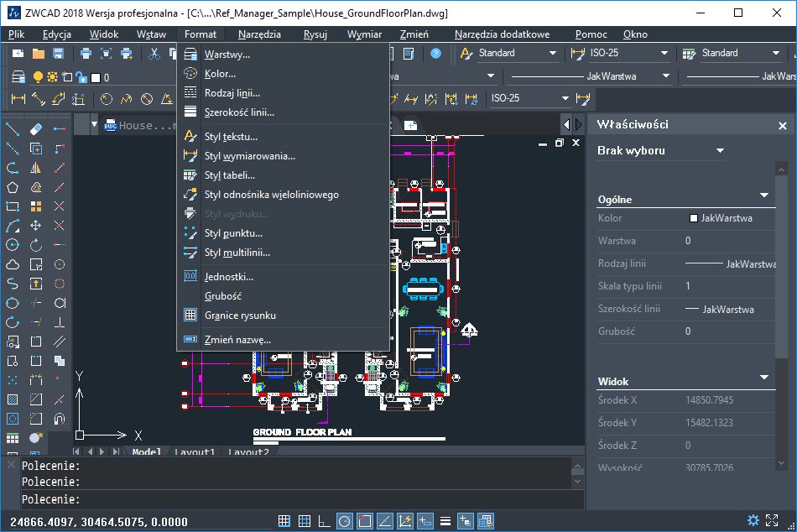
Task: Select the Erase tool
Action: [x=36, y=129]
